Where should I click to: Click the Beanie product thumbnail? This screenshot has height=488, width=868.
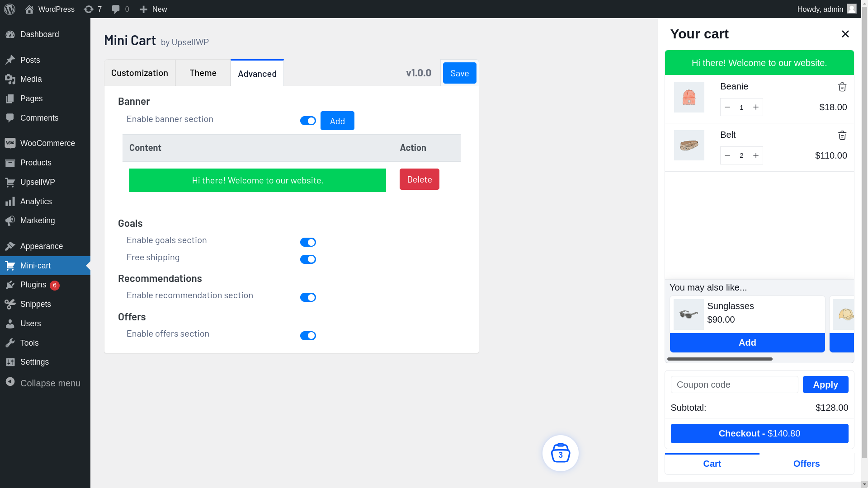689,97
